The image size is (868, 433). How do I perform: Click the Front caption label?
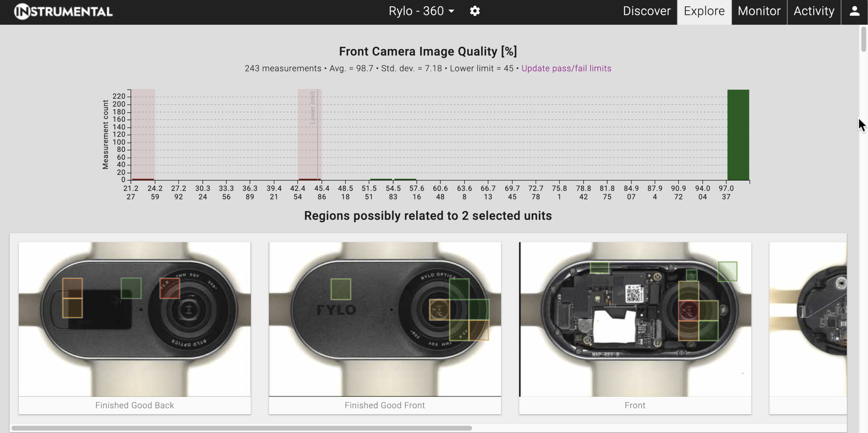coord(635,405)
